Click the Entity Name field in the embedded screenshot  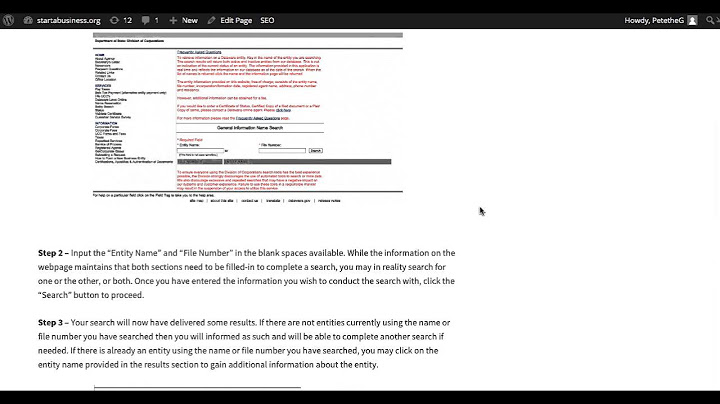pos(201,151)
